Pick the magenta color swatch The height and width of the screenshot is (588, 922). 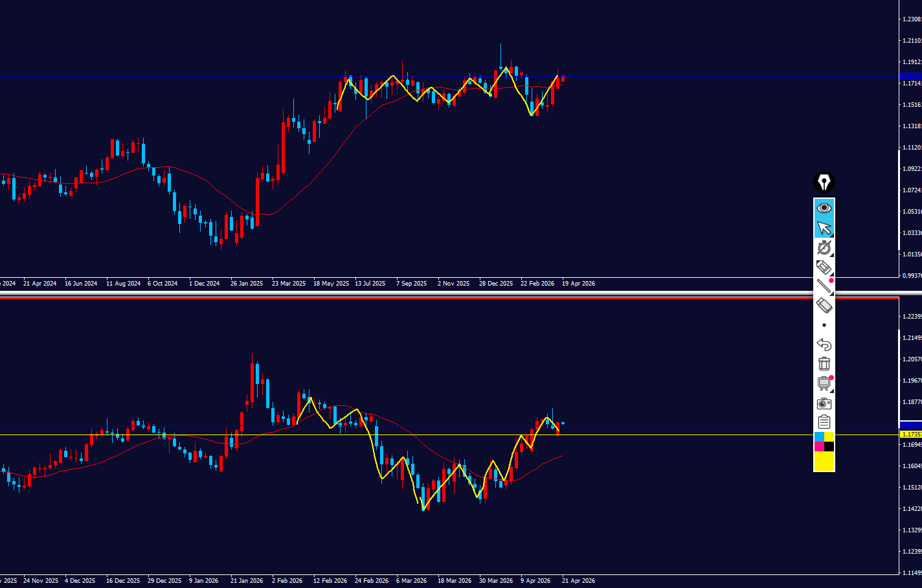click(818, 447)
